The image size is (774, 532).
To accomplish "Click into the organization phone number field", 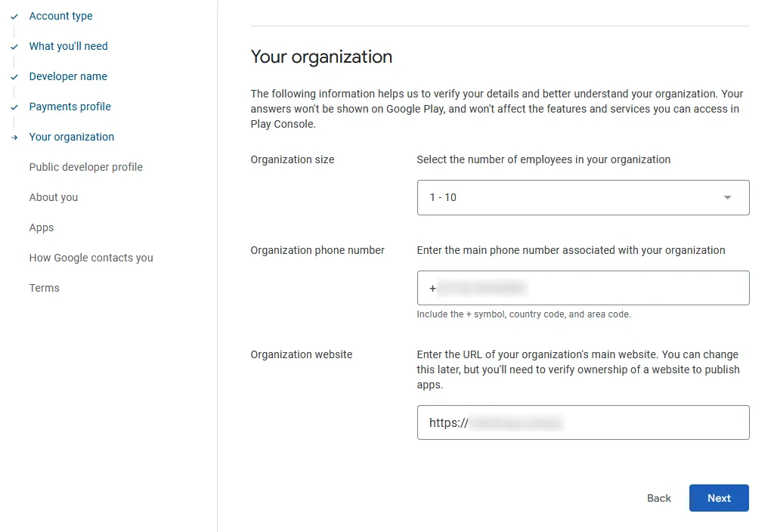I will [x=582, y=288].
